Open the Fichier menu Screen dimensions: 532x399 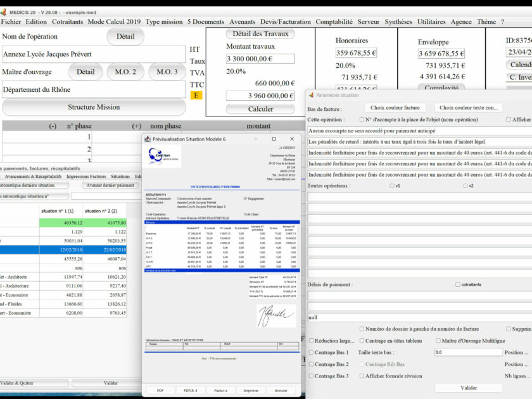11,22
